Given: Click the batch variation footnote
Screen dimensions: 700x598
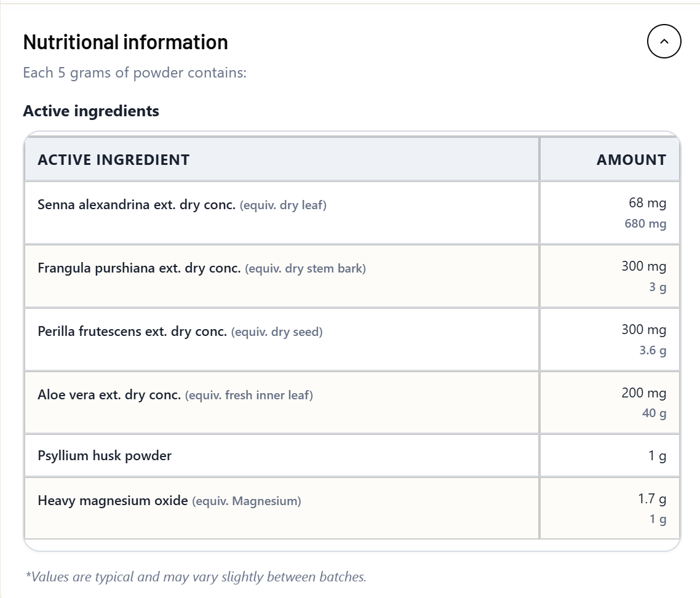Looking at the screenshot, I should (x=196, y=576).
